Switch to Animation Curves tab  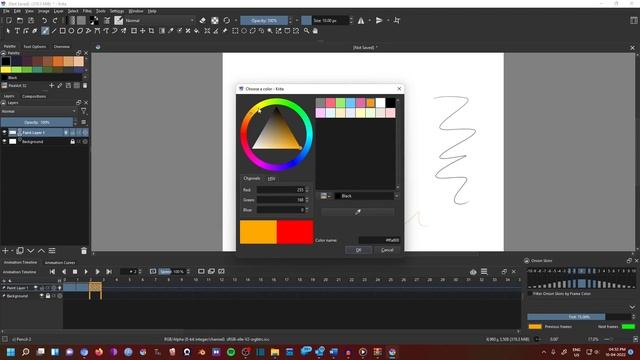pyautogui.click(x=60, y=262)
